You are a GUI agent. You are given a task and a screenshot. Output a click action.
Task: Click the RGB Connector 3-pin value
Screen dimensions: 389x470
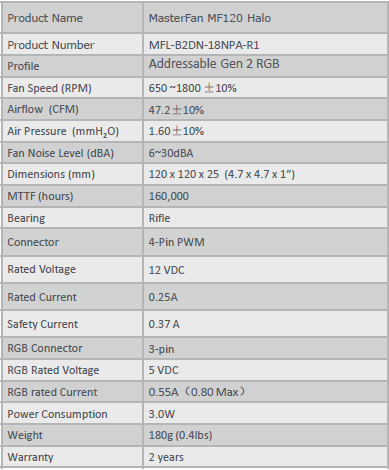coord(161,349)
